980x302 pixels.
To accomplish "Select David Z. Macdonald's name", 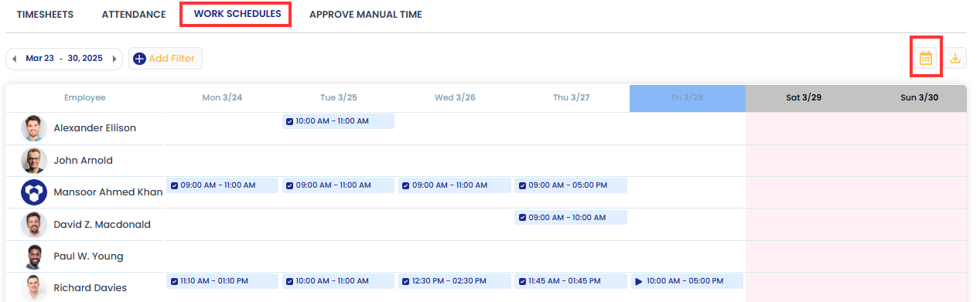I will pyautogui.click(x=102, y=225).
